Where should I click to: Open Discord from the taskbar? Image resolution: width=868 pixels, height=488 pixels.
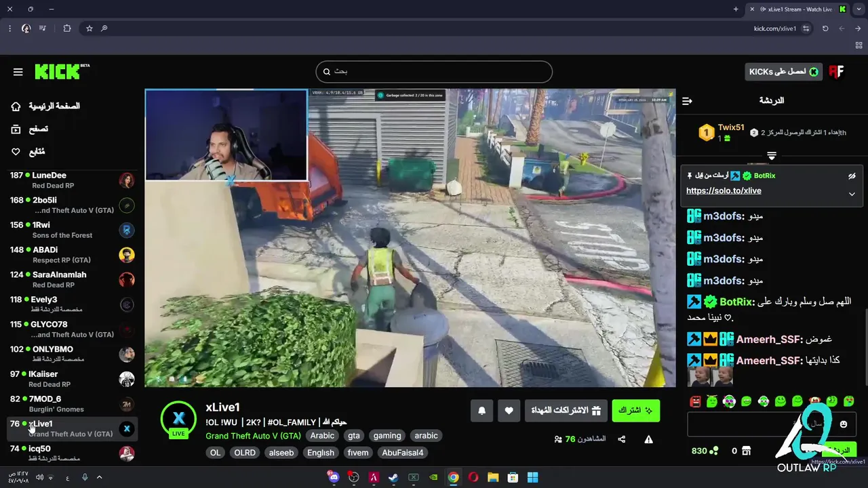click(x=334, y=478)
